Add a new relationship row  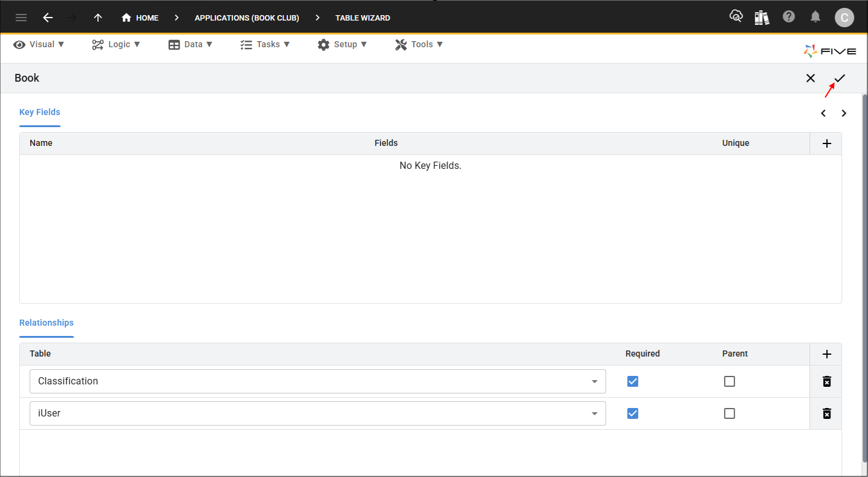[827, 354]
